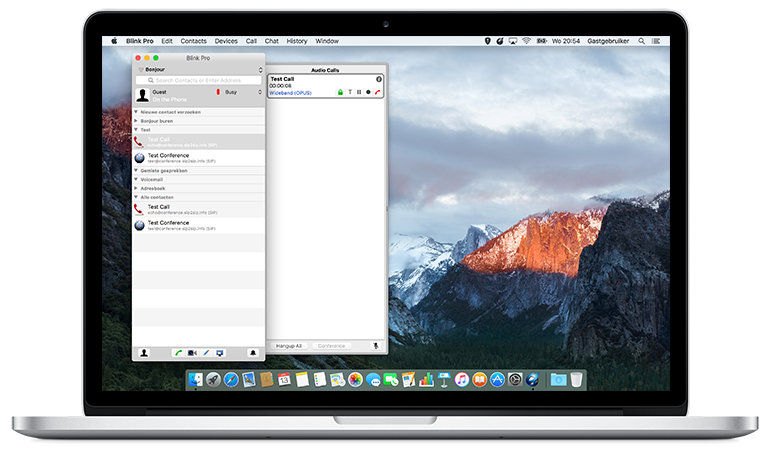Screen dimensions: 765x450
Task: Toggle pause on the Test Call session
Action: [359, 92]
